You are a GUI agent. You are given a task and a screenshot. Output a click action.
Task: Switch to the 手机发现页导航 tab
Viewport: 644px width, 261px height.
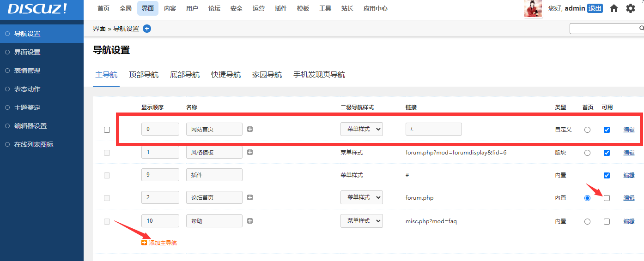[x=319, y=75]
